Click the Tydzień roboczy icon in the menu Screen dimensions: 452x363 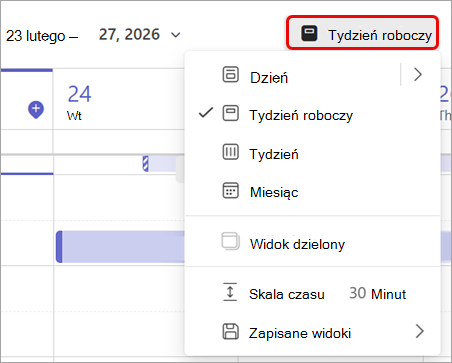231,113
